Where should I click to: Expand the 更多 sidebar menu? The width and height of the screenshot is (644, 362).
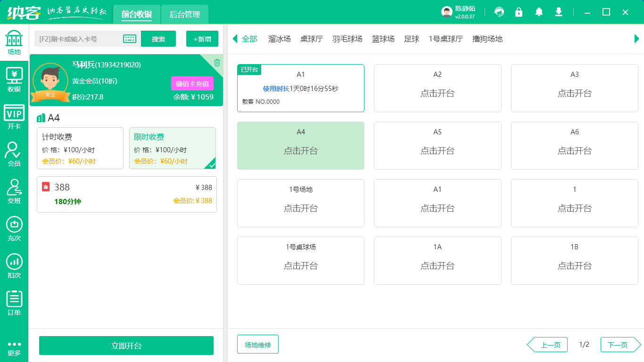click(14, 348)
